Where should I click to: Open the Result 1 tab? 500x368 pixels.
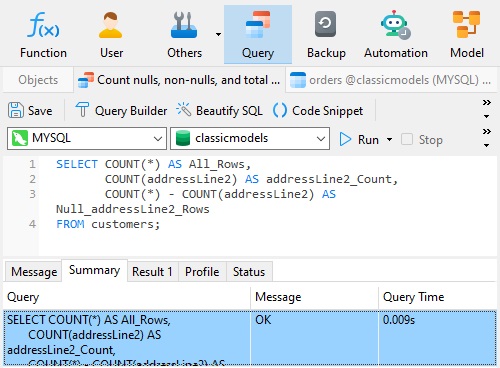click(152, 272)
